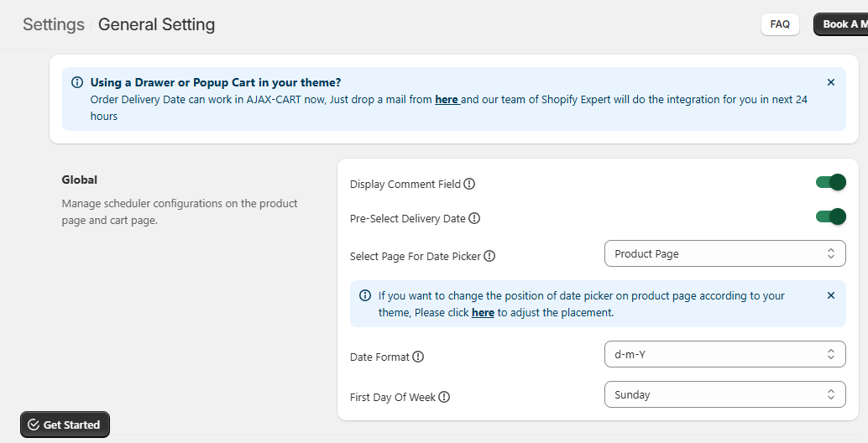The height and width of the screenshot is (443, 868).
Task: Go to Settings breadcrumb
Action: click(54, 24)
